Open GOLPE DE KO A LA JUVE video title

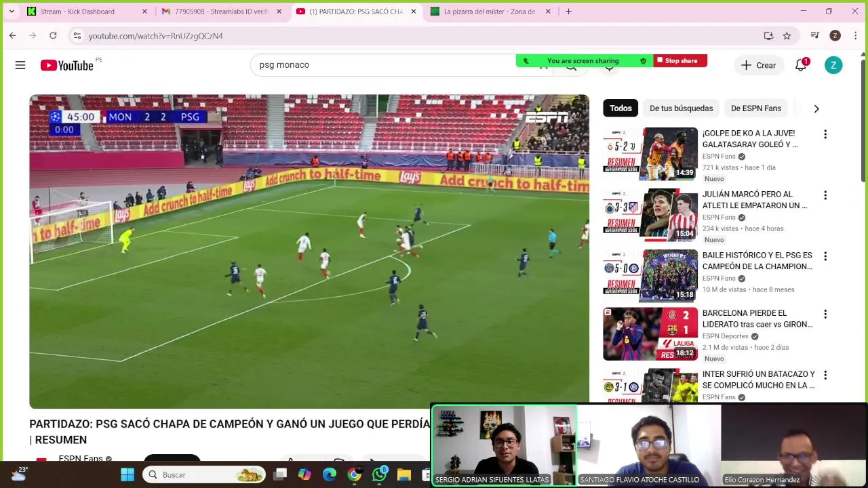750,139
